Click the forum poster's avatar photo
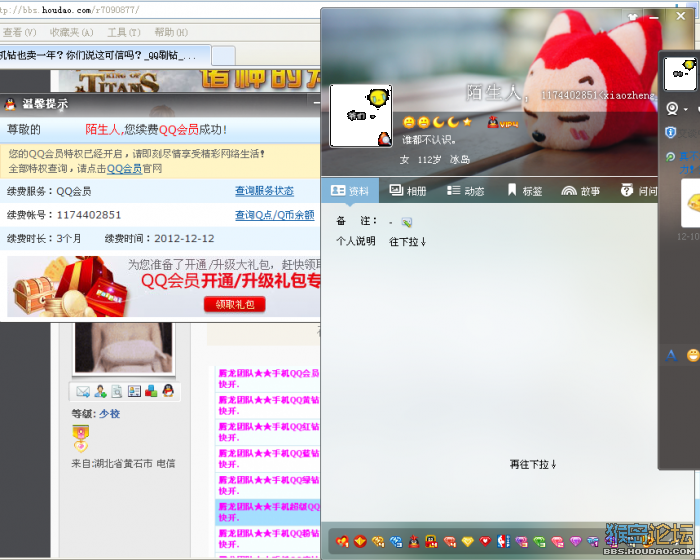The image size is (700, 560). [x=124, y=348]
